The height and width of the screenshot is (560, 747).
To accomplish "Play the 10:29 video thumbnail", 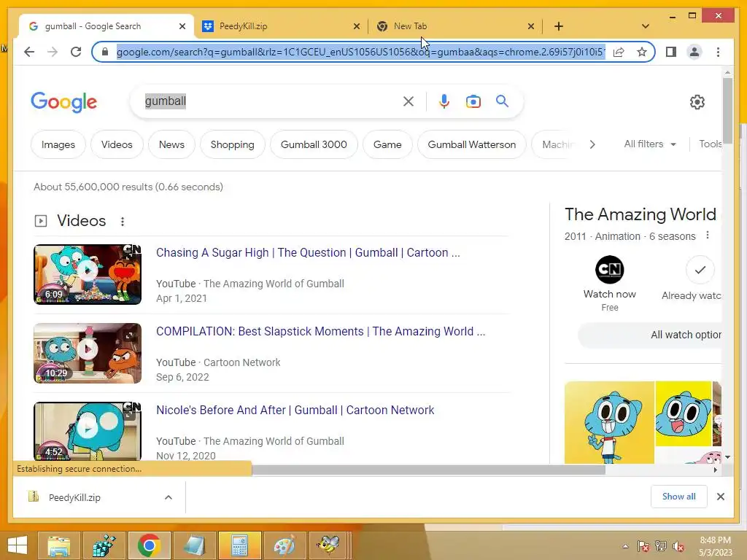I will (88, 353).
